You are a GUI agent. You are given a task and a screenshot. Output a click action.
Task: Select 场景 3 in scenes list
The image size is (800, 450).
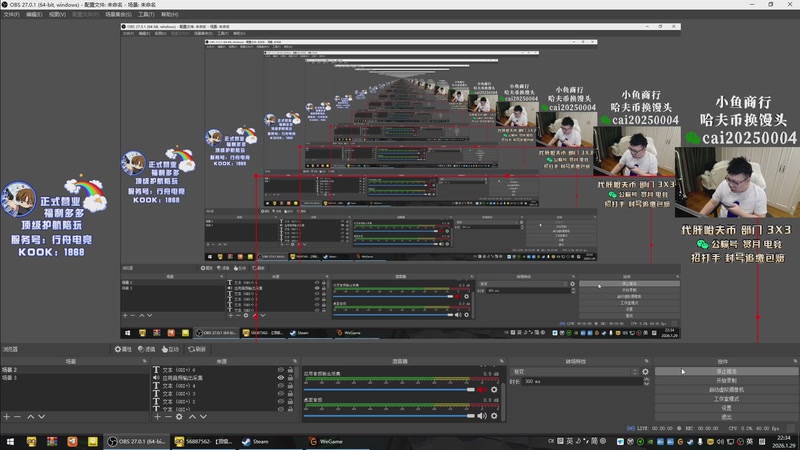(74, 378)
